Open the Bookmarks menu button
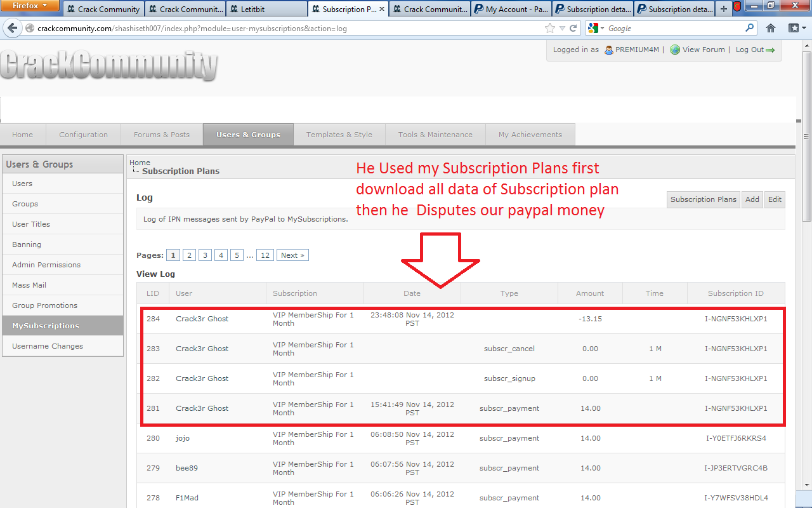 pyautogui.click(x=797, y=29)
